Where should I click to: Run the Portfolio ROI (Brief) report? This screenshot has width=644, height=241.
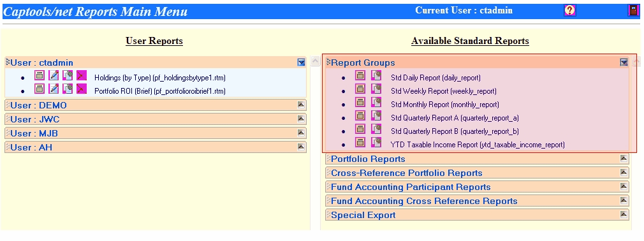(40, 89)
